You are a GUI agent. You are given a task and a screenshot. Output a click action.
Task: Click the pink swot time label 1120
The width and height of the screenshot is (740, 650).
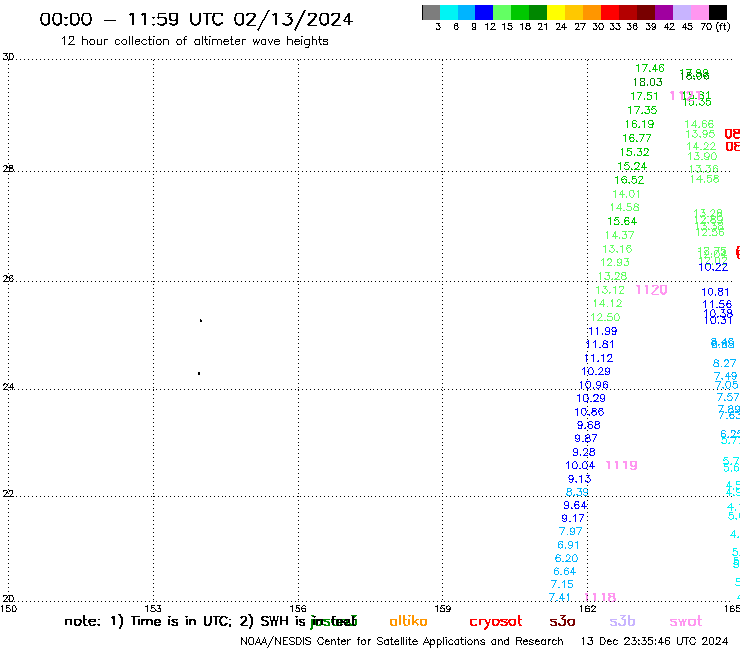click(x=651, y=290)
